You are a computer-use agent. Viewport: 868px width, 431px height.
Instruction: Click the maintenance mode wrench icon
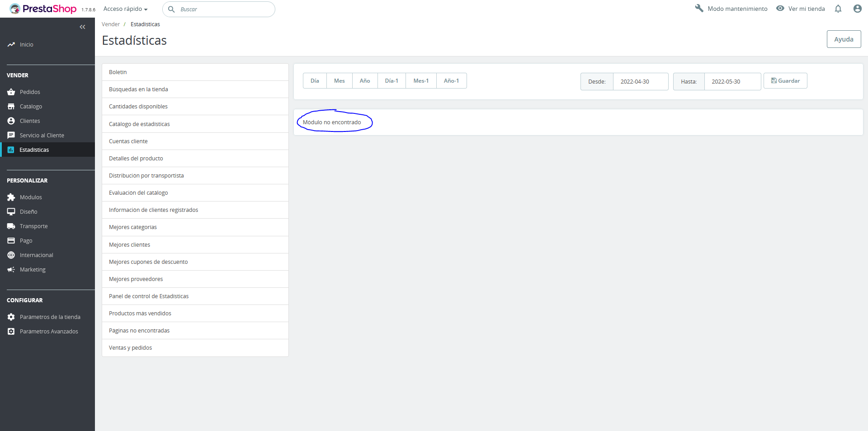pyautogui.click(x=699, y=9)
